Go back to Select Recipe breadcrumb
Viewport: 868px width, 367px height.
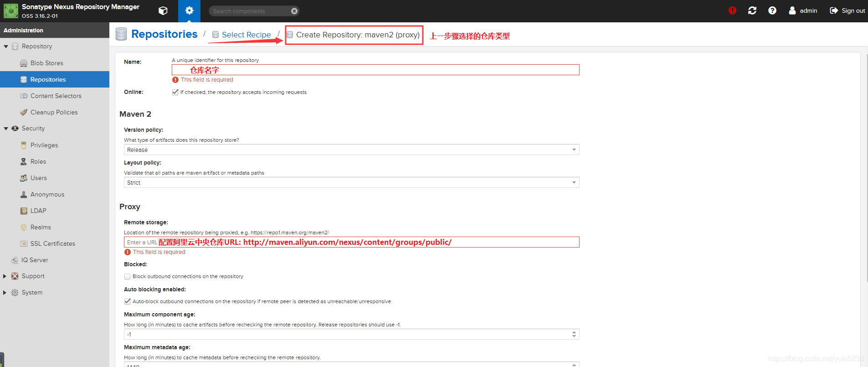pos(246,35)
